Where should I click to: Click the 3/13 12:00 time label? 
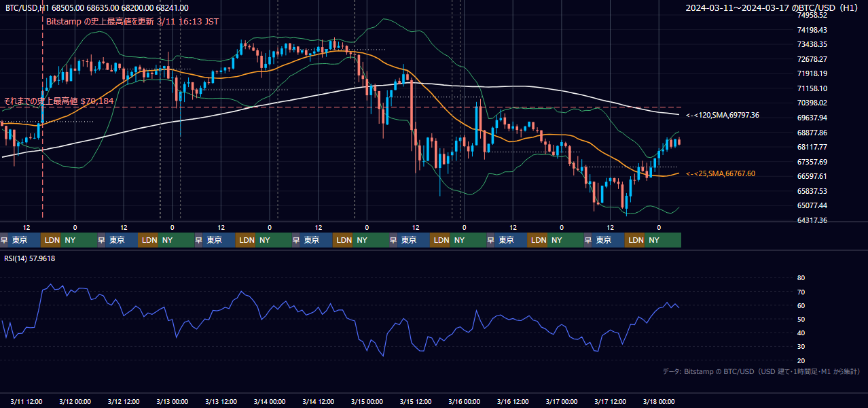point(220,401)
